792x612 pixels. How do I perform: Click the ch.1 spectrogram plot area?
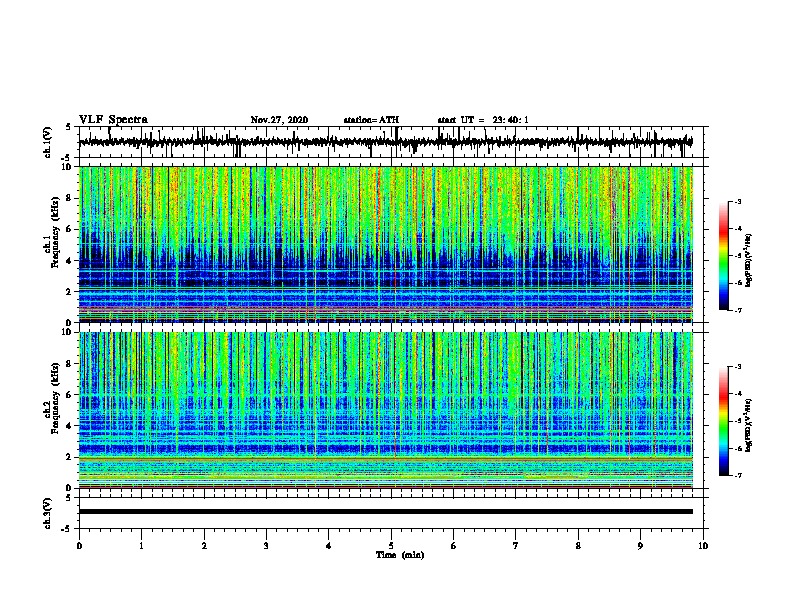point(386,244)
